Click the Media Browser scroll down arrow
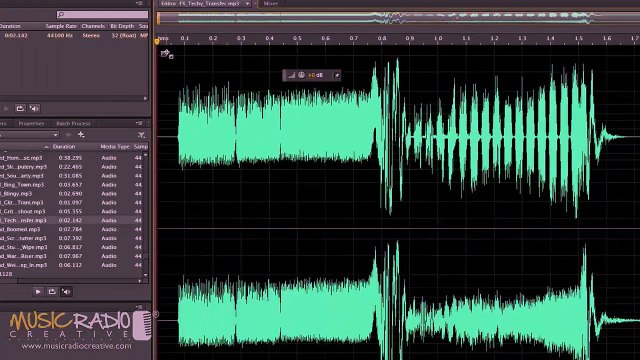The image size is (640, 360). click(x=145, y=275)
